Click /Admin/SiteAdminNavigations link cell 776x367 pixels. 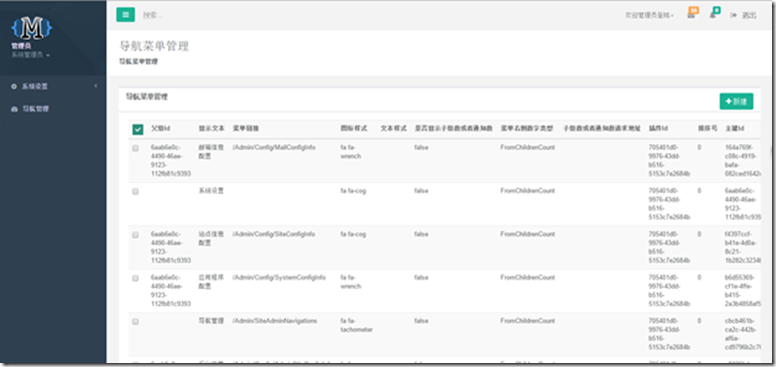pos(274,321)
